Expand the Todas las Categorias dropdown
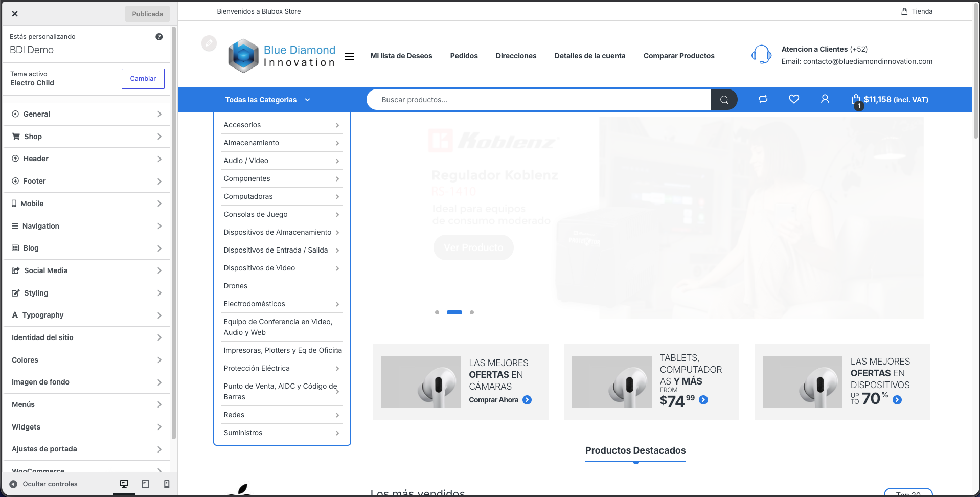This screenshot has height=497, width=980. (x=268, y=100)
